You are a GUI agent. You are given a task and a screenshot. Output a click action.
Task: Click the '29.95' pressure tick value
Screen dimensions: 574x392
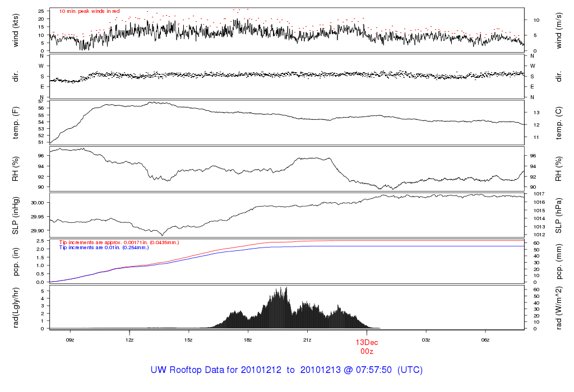pyautogui.click(x=38, y=217)
